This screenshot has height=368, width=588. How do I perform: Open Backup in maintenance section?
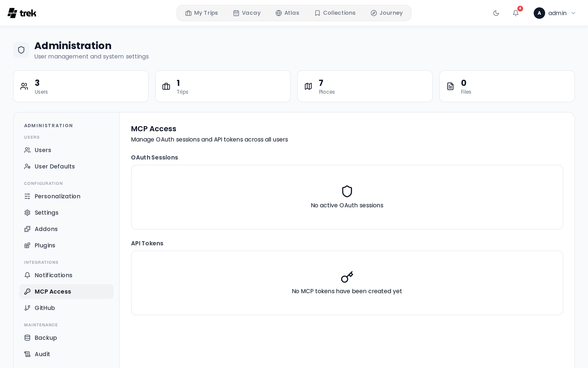pos(66,338)
